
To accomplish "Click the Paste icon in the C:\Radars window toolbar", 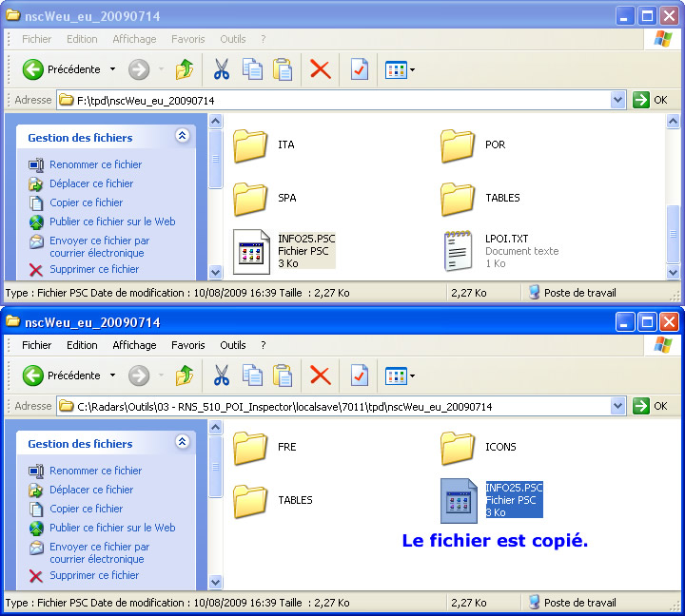I will point(283,375).
